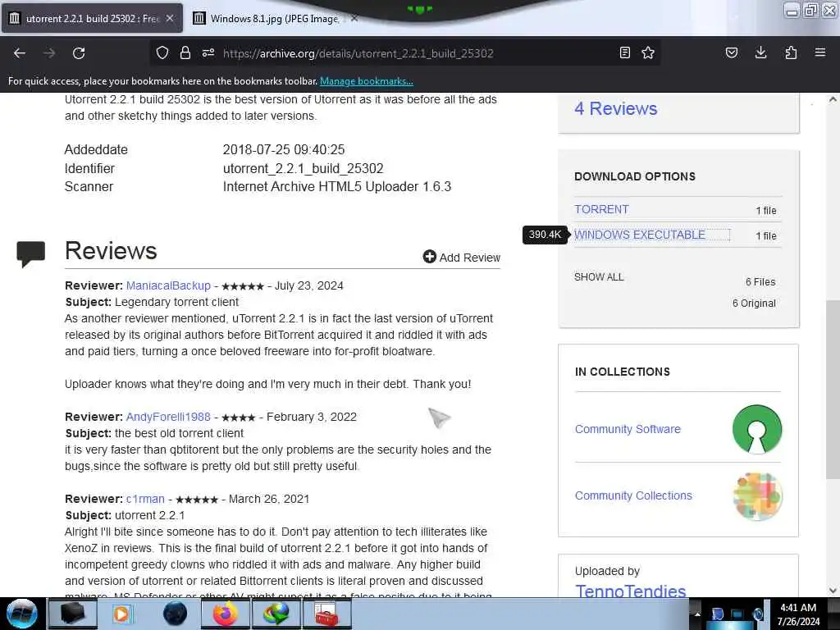The image size is (840, 630).
Task: Click the Internet Archive HTML5 Uploader 1.6.3 text
Action: [x=337, y=186]
